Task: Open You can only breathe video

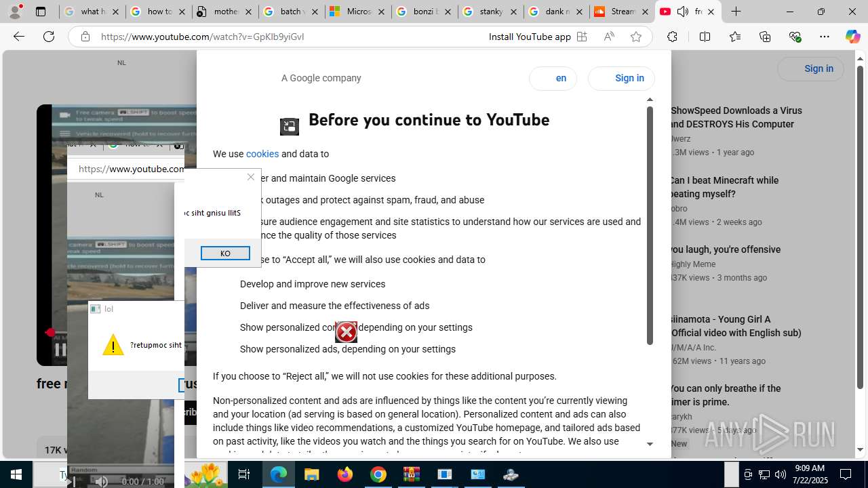Action: click(x=725, y=395)
